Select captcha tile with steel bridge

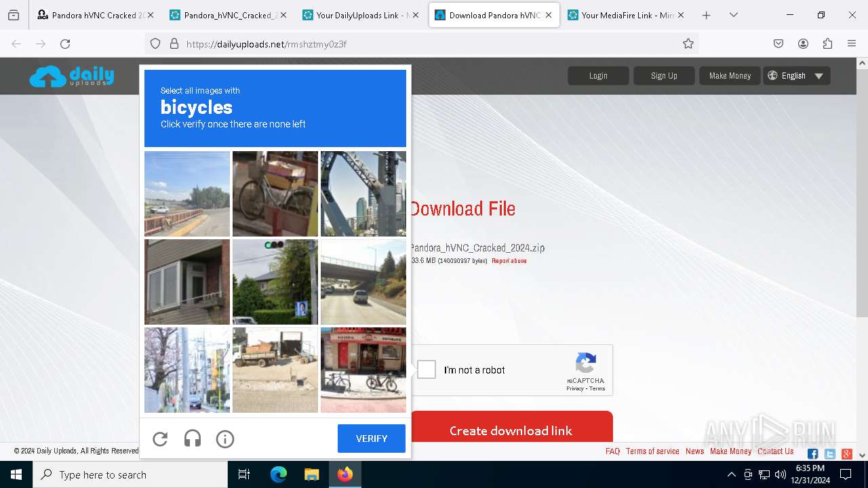pyautogui.click(x=363, y=194)
